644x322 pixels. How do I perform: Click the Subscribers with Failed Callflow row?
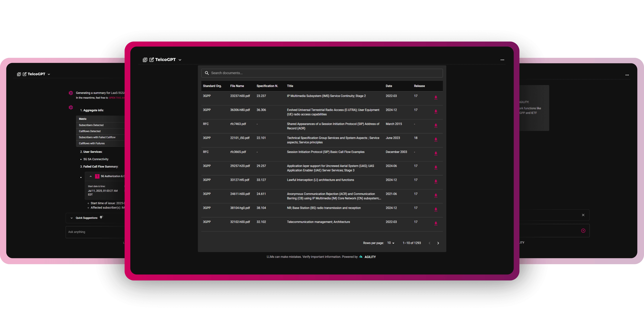(x=100, y=137)
